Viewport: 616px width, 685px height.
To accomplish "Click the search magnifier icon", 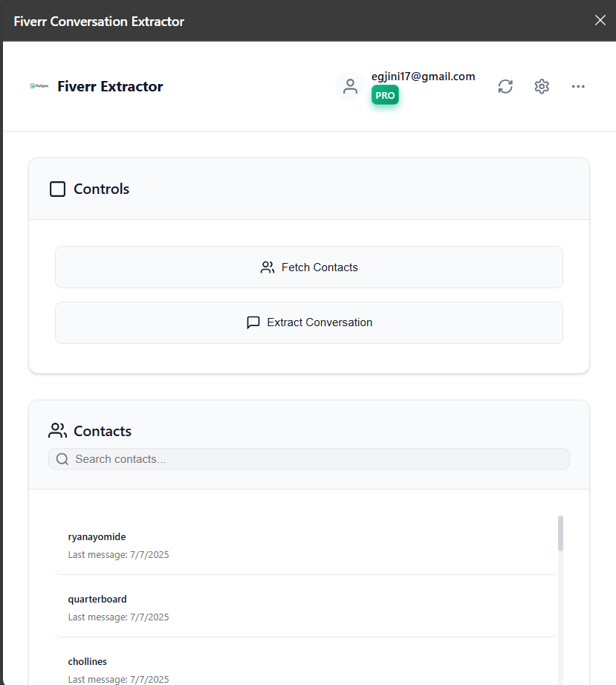I will pos(62,459).
